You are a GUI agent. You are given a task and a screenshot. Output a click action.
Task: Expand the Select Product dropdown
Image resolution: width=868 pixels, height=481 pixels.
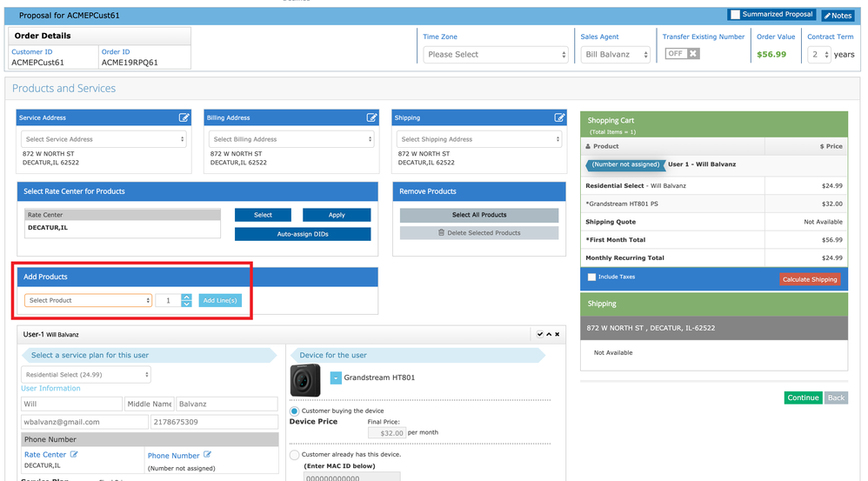(x=88, y=300)
